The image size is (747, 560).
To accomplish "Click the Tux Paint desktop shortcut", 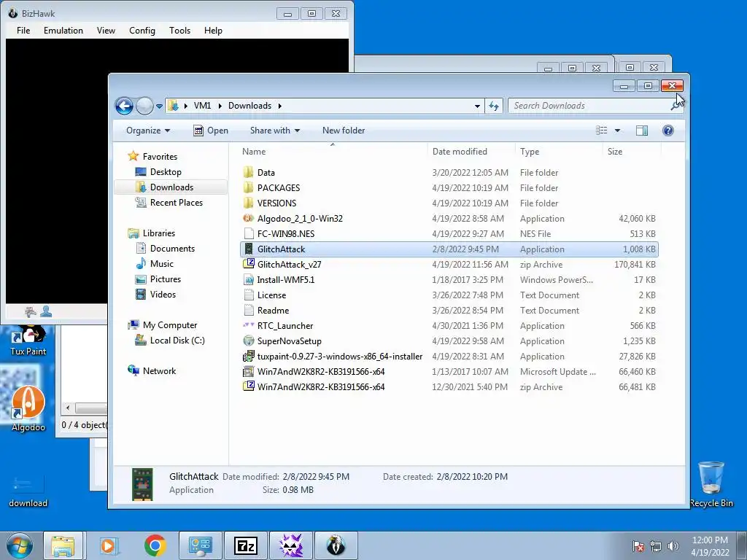I will (x=28, y=340).
